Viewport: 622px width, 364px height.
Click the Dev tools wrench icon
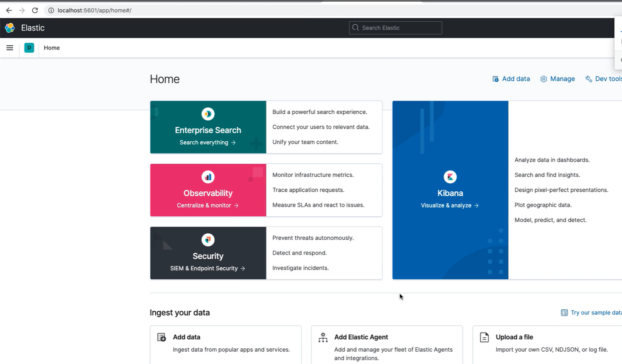tap(588, 79)
